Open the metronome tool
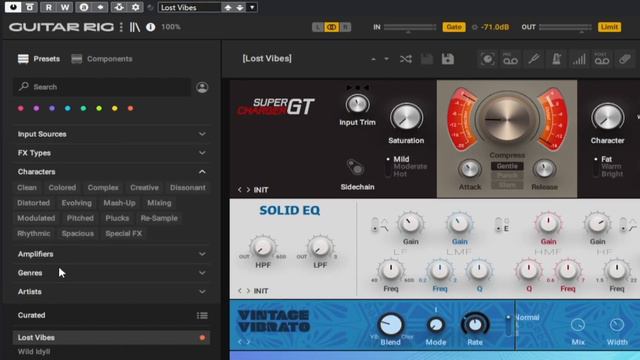The image size is (640, 360). (556, 59)
